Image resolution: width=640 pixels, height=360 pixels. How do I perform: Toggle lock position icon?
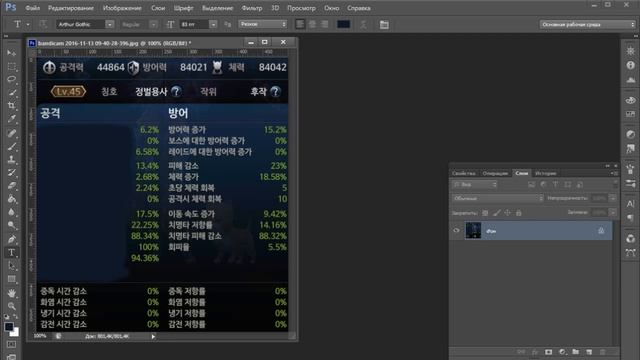507,213
